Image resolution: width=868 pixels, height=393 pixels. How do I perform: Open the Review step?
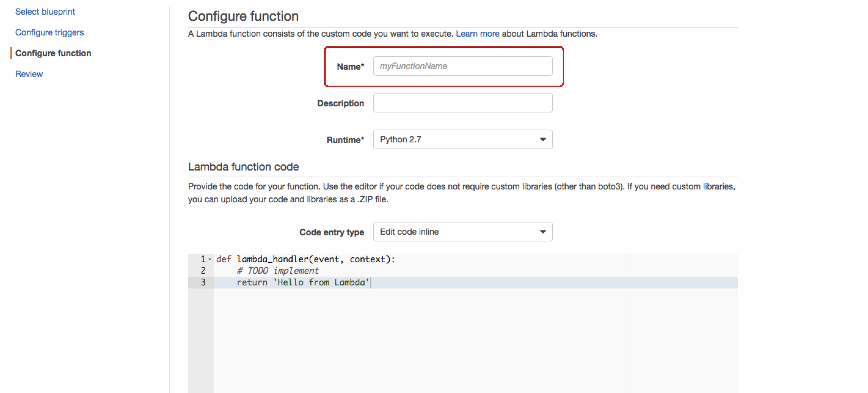29,74
